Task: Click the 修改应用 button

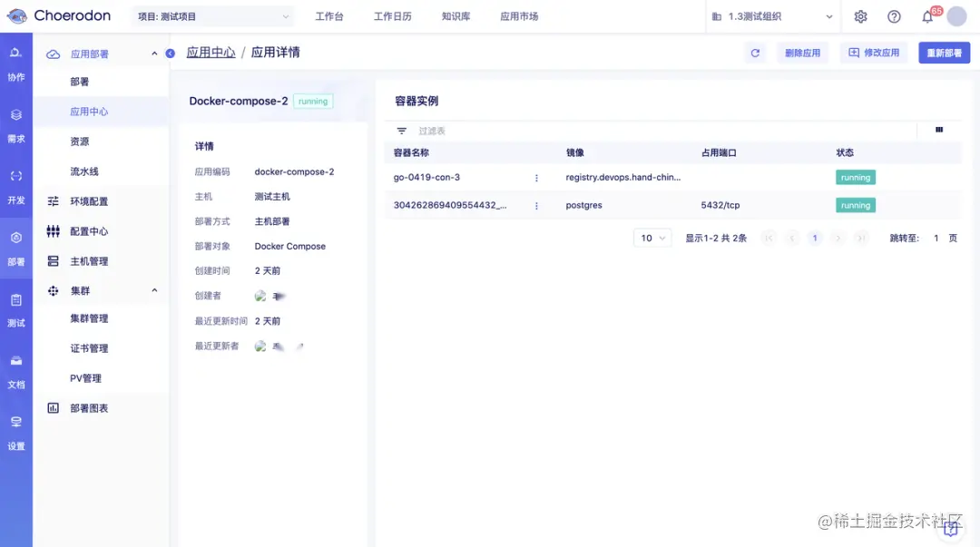Action: pyautogui.click(x=874, y=54)
